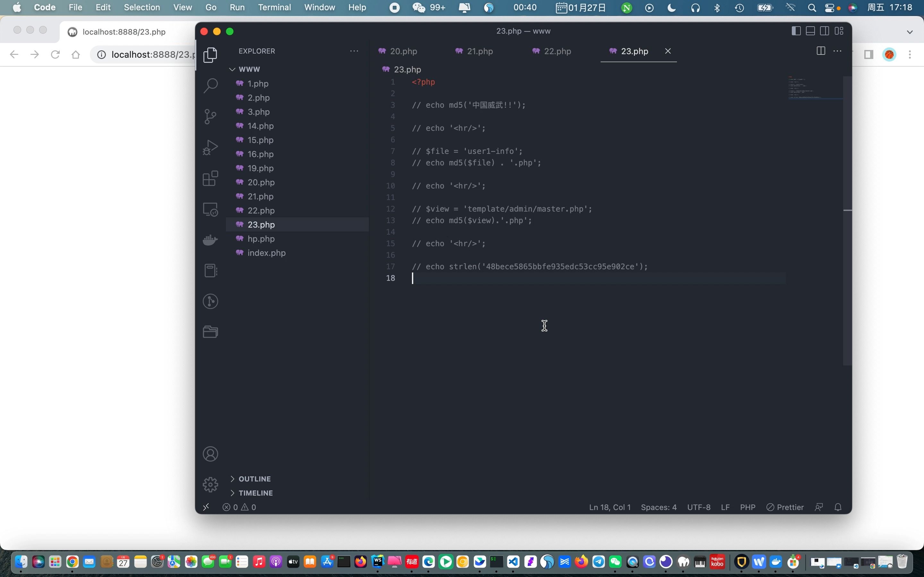Switch to the 21.php editor tab

click(480, 51)
